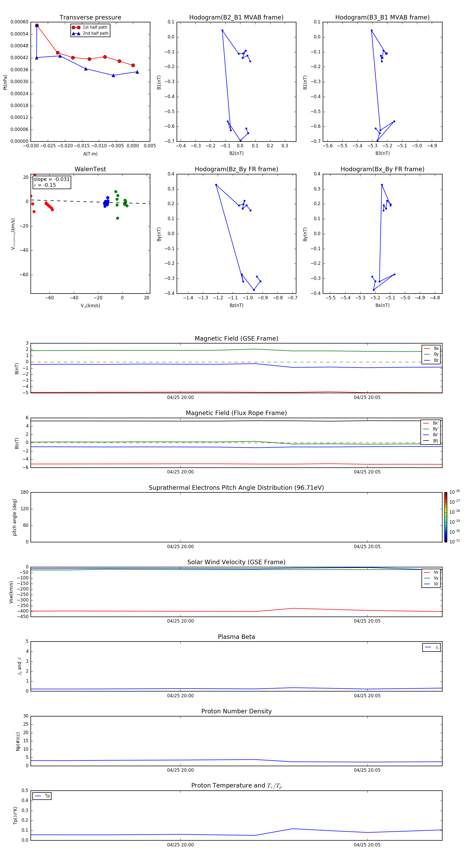Click the 'r = -0.15' annotation

click(45, 185)
